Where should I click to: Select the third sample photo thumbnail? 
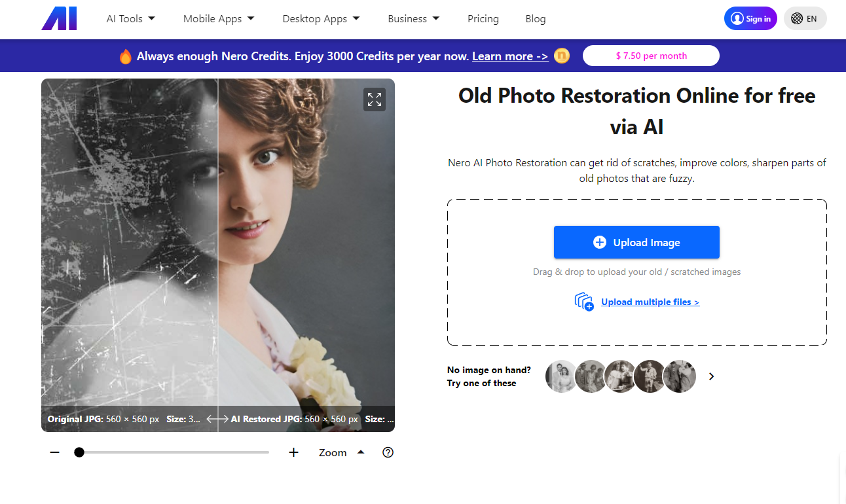pyautogui.click(x=621, y=376)
